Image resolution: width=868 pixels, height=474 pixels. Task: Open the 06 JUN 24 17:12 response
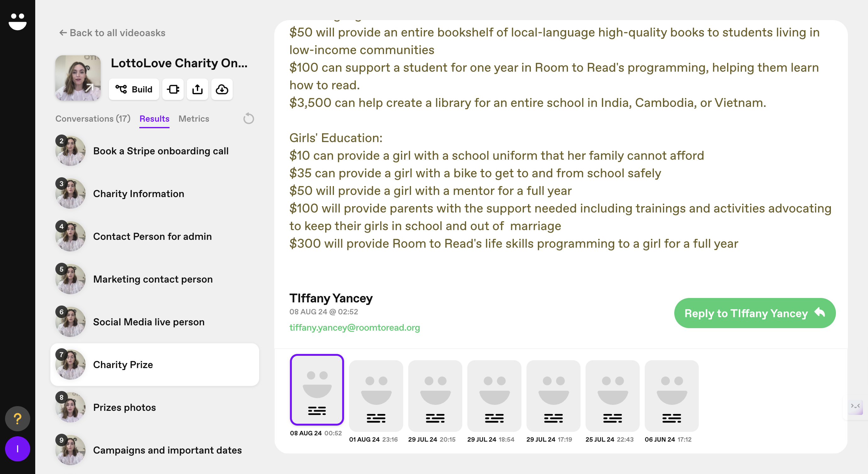671,396
